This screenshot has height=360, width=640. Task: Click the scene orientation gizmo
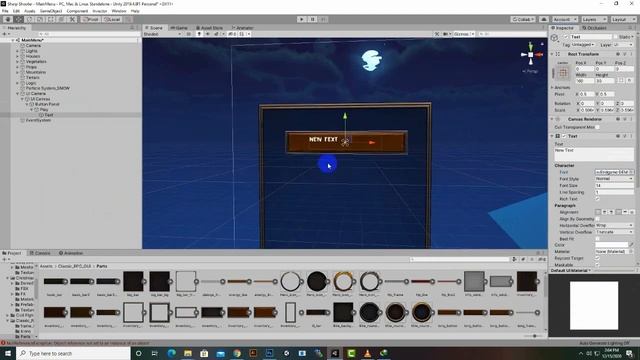tap(531, 54)
